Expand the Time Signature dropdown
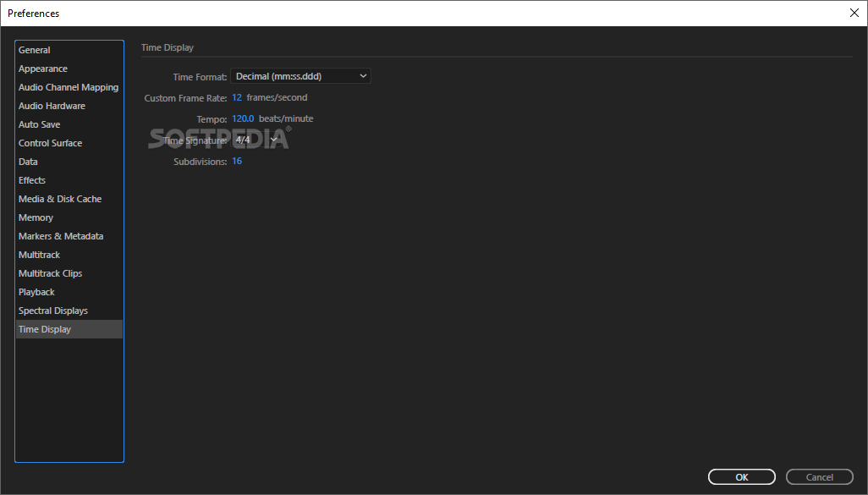868x495 pixels. click(x=255, y=140)
